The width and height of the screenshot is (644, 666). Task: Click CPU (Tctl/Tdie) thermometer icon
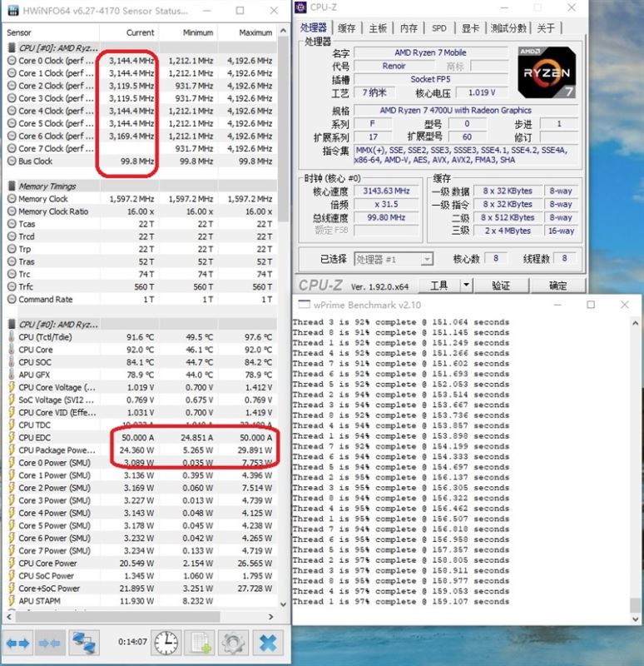[12, 337]
